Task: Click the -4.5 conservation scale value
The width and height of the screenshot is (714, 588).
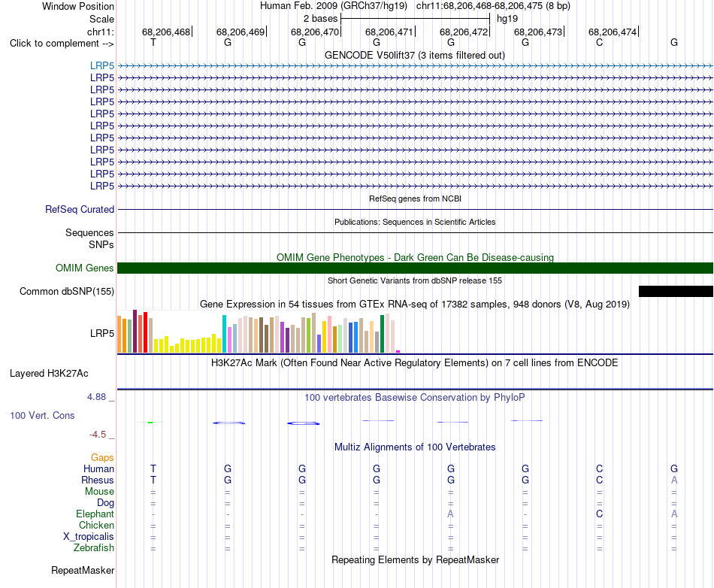Action: [x=98, y=435]
